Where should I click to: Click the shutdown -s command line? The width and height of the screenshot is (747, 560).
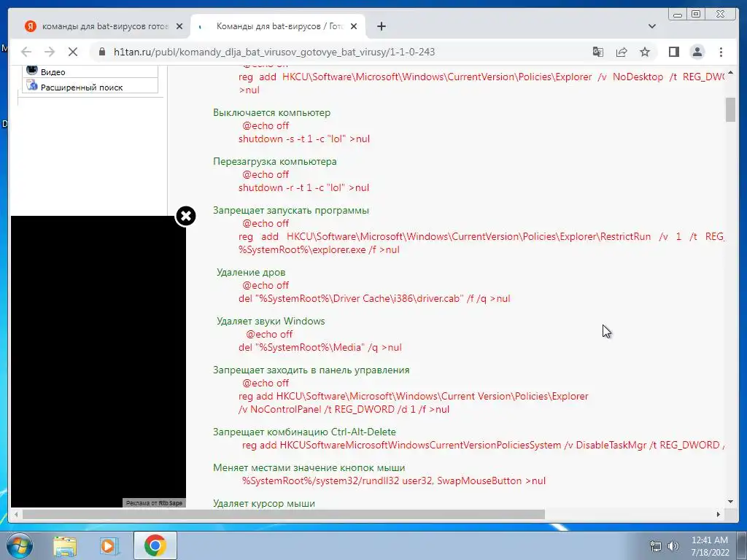coord(304,139)
